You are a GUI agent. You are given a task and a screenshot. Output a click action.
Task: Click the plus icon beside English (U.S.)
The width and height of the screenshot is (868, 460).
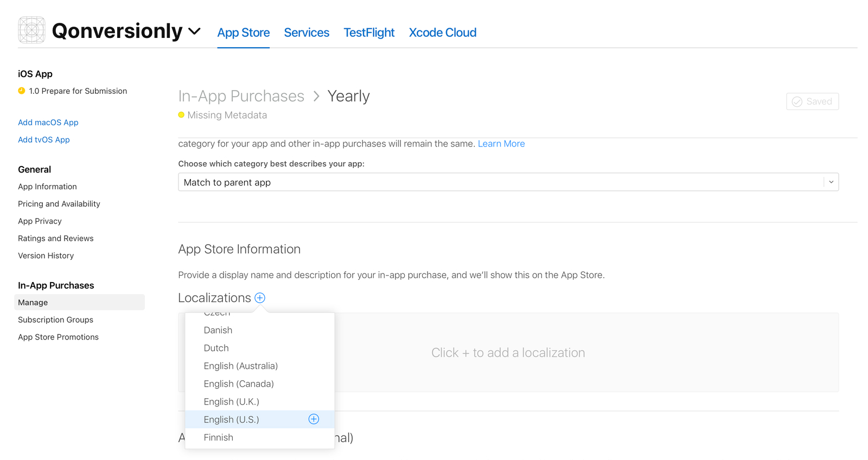tap(314, 419)
